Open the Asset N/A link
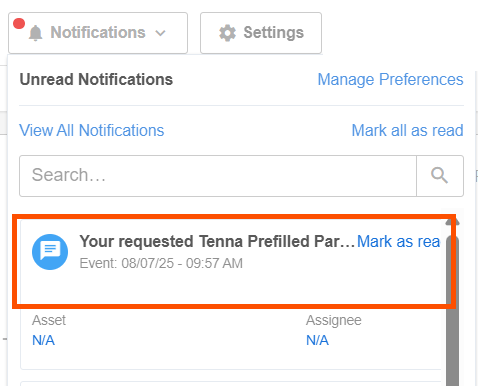 tap(43, 340)
